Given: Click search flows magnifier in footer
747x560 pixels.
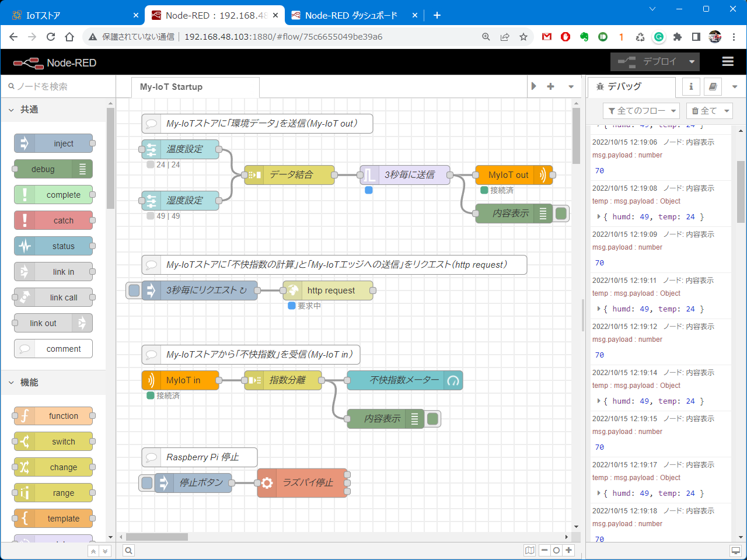Looking at the screenshot, I should tap(128, 551).
